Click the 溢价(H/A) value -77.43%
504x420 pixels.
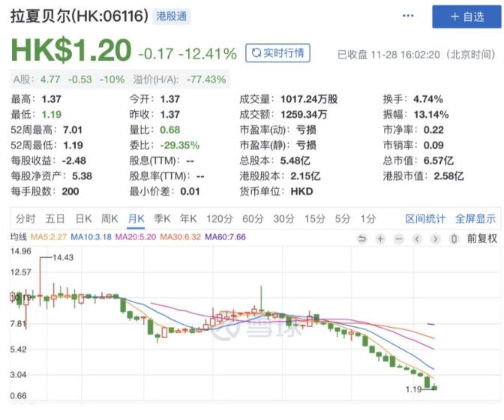(x=206, y=79)
